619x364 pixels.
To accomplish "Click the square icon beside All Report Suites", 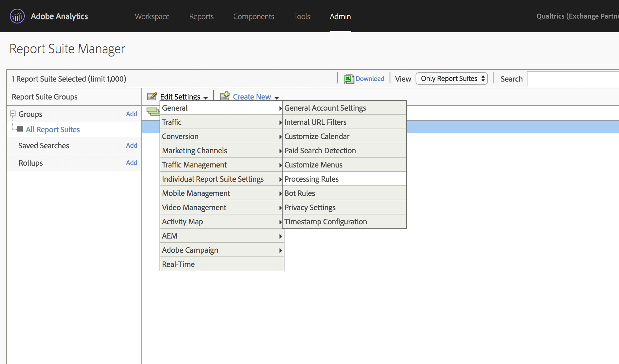I will pos(20,129).
